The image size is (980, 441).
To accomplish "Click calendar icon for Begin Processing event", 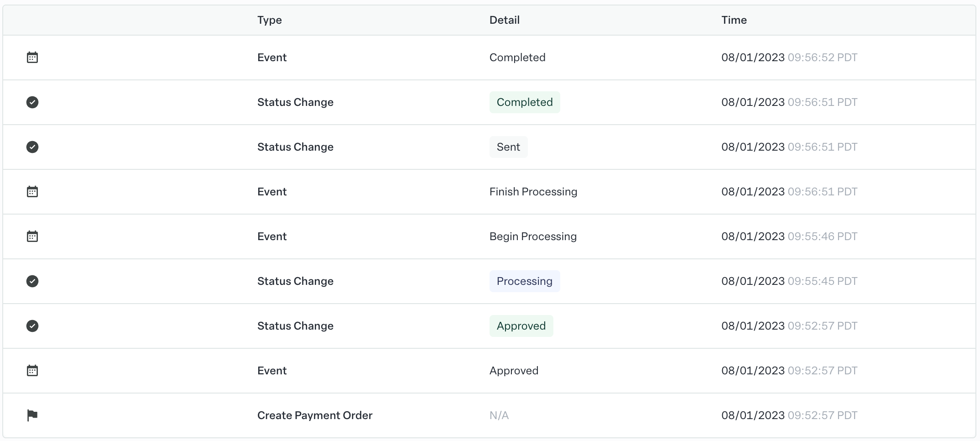I will click(32, 236).
